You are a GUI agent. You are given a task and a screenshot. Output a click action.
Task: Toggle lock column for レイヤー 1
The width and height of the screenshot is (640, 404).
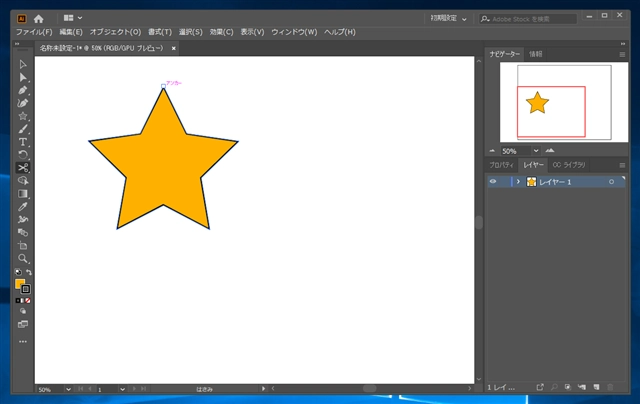pyautogui.click(x=505, y=182)
